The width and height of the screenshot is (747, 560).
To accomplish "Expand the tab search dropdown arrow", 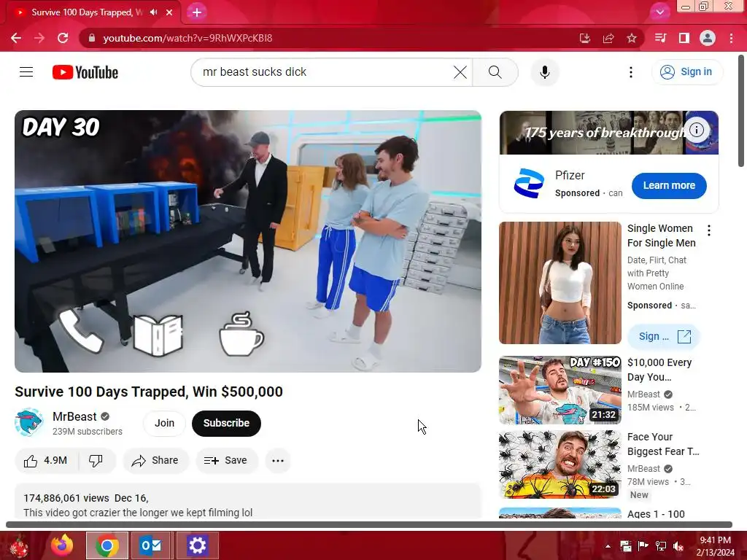I will tap(659, 12).
